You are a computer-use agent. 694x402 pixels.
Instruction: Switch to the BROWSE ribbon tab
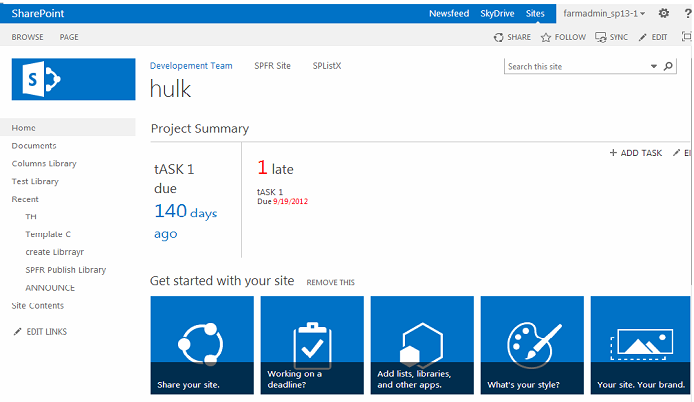(x=27, y=37)
